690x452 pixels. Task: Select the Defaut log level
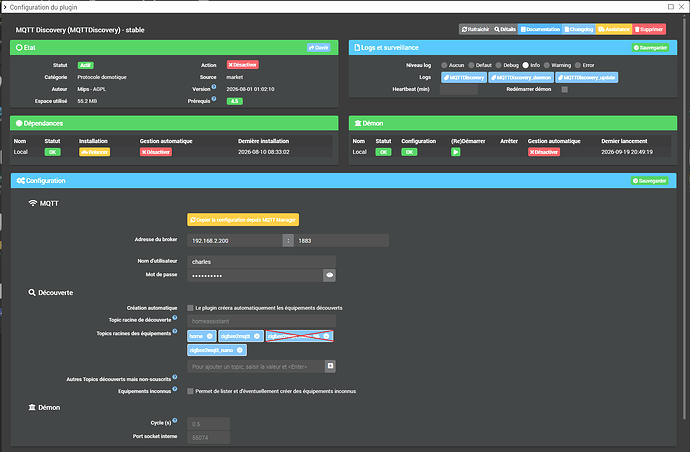pos(471,65)
